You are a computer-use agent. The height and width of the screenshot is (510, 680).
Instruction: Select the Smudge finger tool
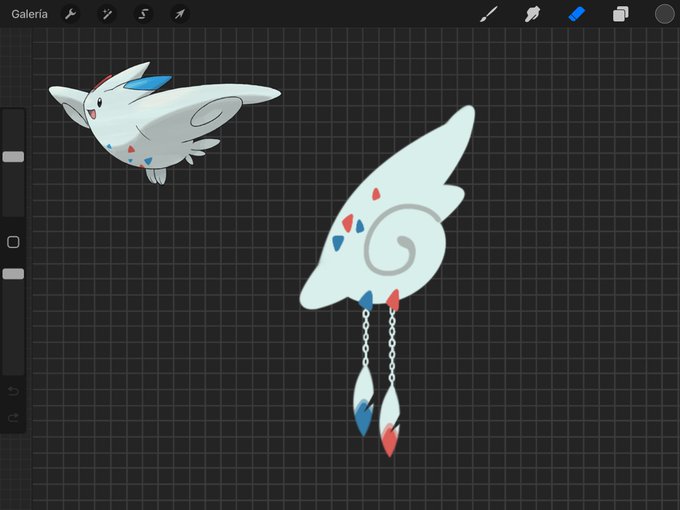pos(532,14)
